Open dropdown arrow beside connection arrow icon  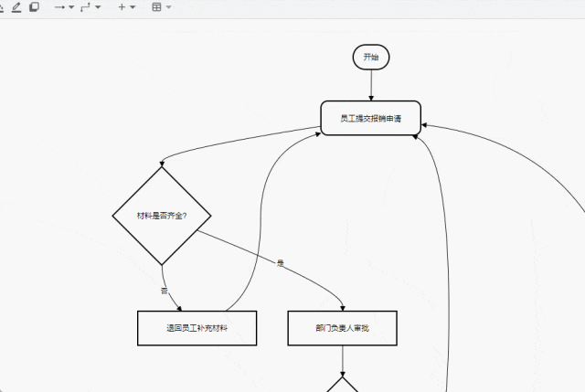pos(71,7)
